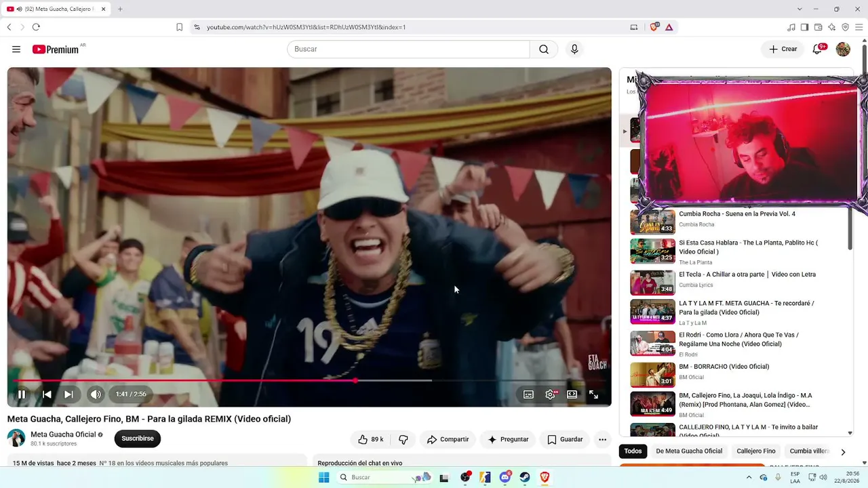Bookmark this page in the address bar
The image size is (868, 488).
179,27
